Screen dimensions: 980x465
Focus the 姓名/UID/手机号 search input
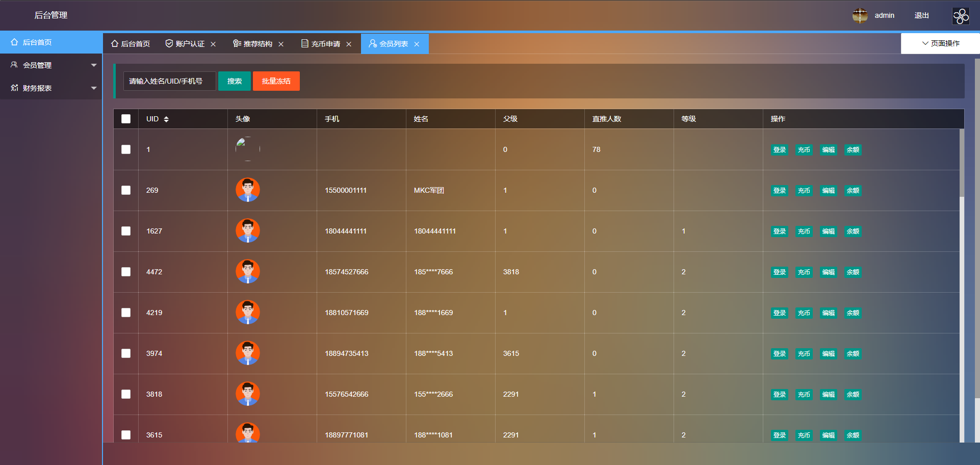pyautogui.click(x=169, y=81)
